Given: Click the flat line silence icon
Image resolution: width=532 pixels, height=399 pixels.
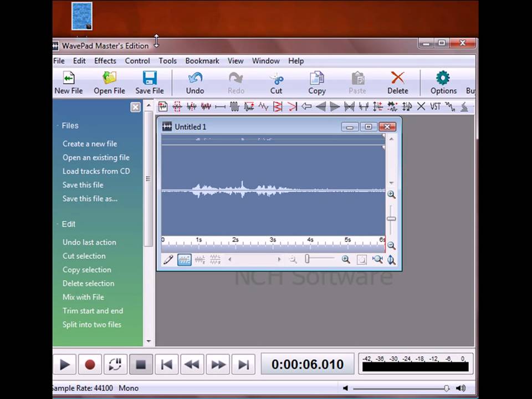Looking at the screenshot, I should click(x=220, y=106).
